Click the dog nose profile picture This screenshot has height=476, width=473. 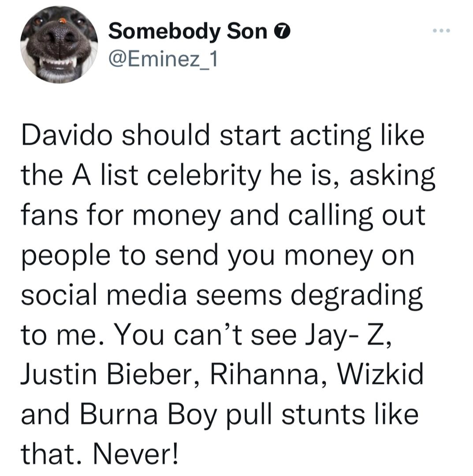[59, 45]
